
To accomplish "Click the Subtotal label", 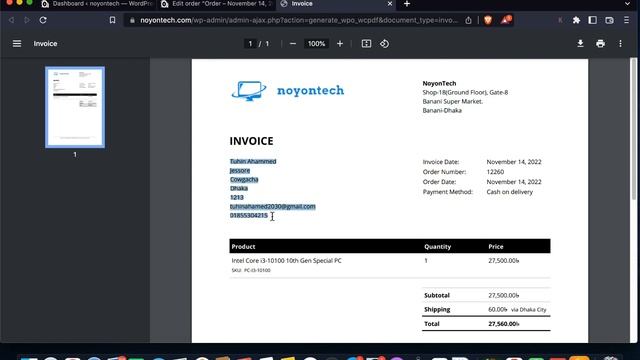I will (437, 295).
